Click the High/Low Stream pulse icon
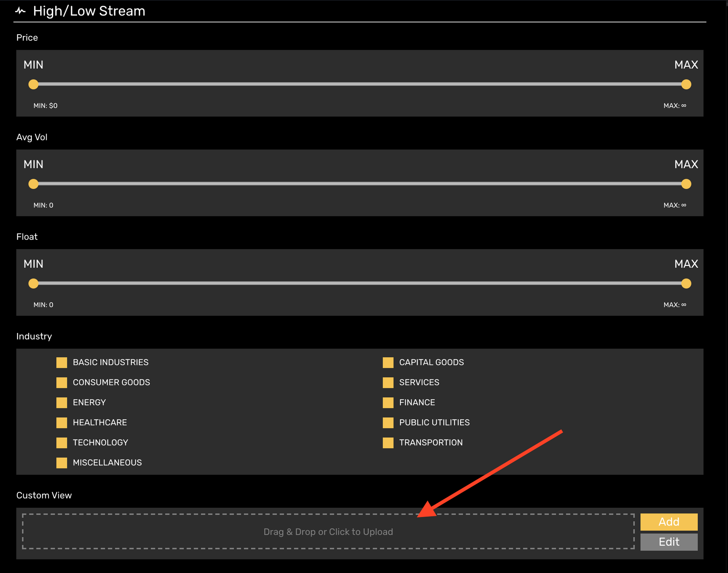Viewport: 728px width, 573px height. pyautogui.click(x=20, y=11)
